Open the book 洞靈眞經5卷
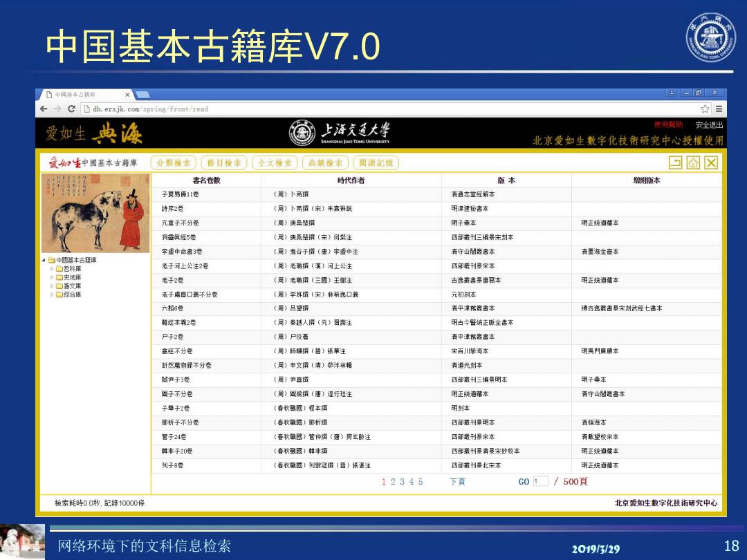The image size is (747, 560). click(178, 237)
